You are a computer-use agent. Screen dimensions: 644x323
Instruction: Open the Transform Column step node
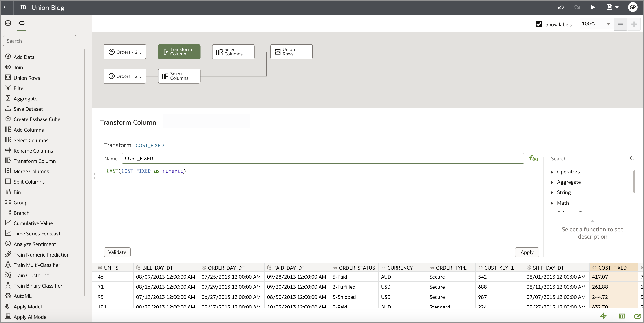[x=179, y=52]
